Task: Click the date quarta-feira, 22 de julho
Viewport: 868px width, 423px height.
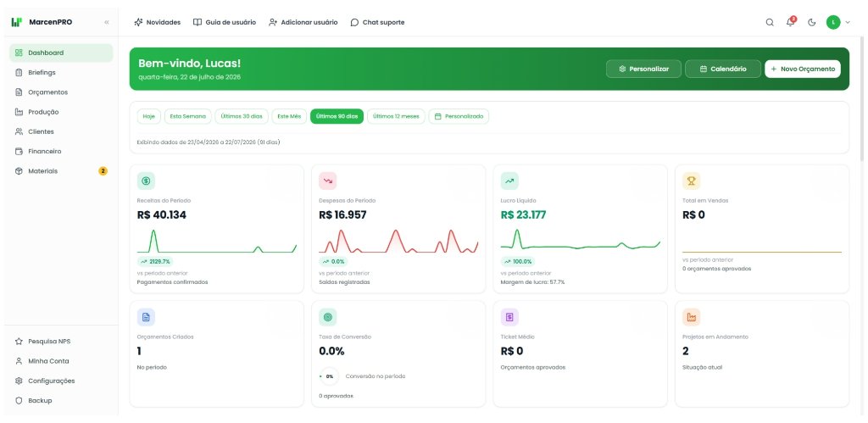Action: point(189,77)
